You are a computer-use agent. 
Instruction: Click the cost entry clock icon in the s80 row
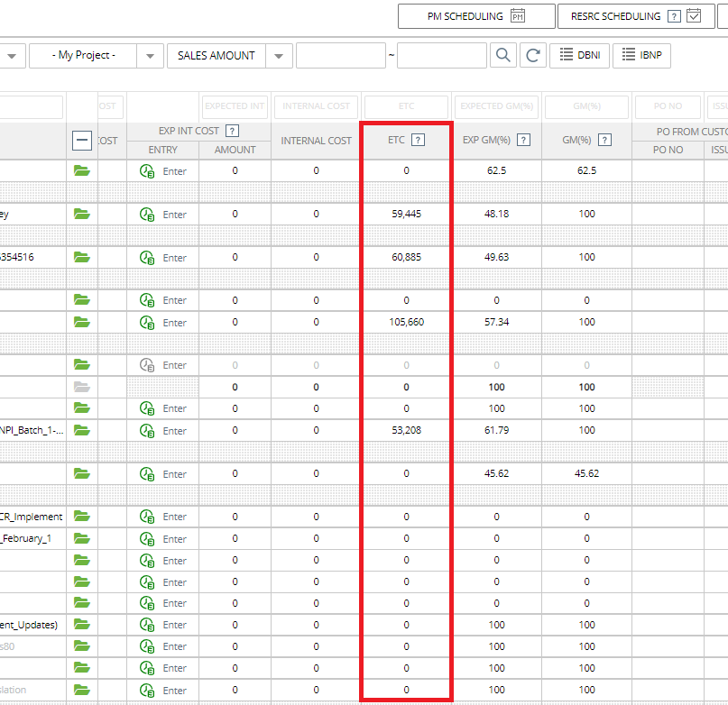pyautogui.click(x=147, y=646)
